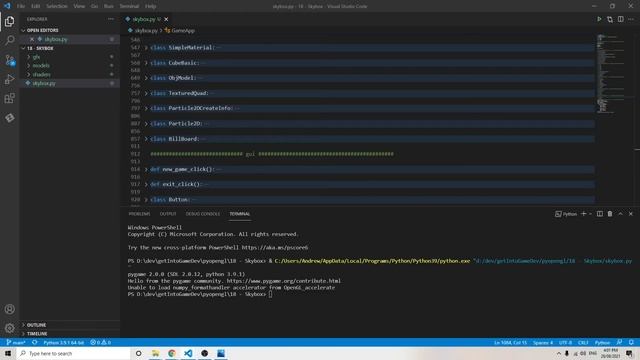640x360 pixels.
Task: Unfold the class TexturedQuad block
Action: tap(146, 93)
